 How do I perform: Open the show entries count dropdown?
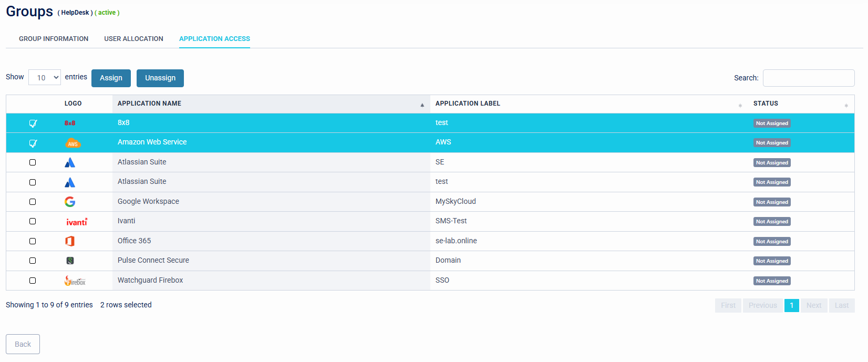coord(45,77)
